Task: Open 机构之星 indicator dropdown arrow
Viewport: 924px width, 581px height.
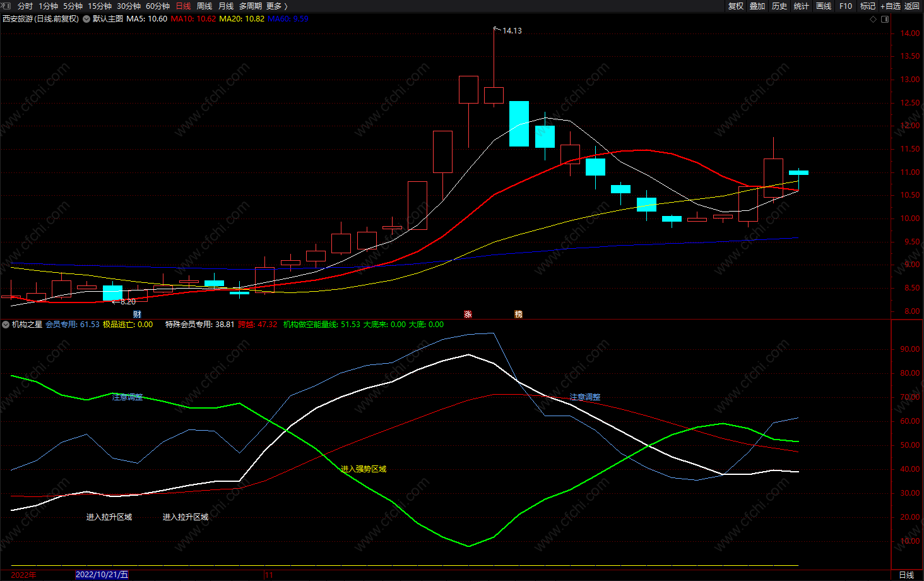Action: point(6,325)
